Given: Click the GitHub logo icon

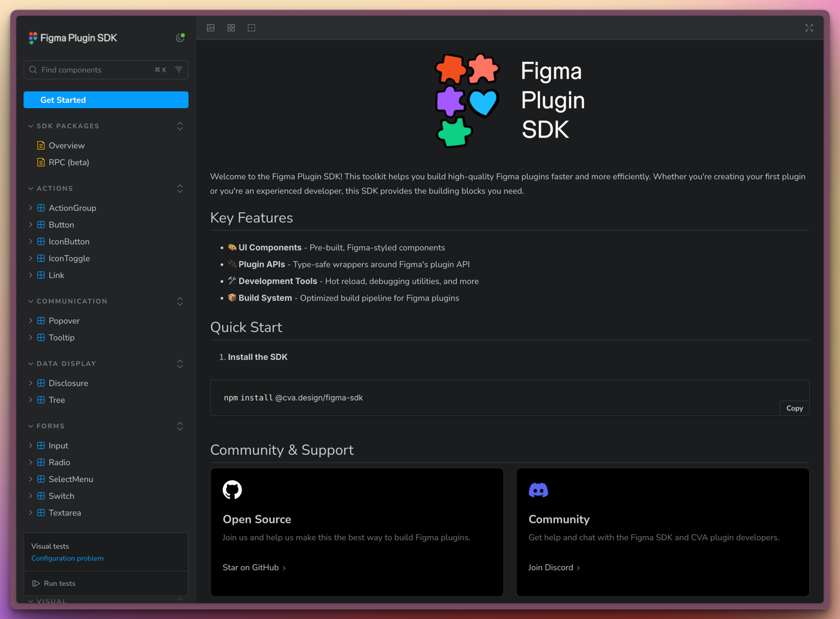Looking at the screenshot, I should 233,490.
